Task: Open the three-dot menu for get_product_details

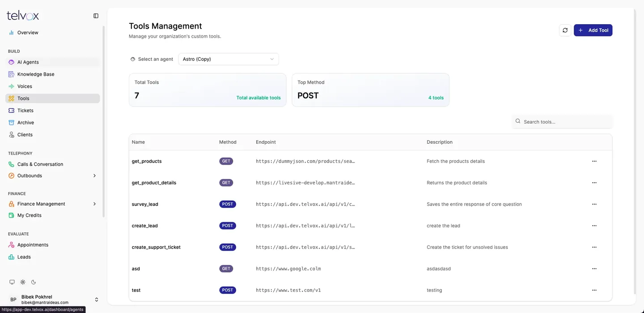Action: click(594, 183)
